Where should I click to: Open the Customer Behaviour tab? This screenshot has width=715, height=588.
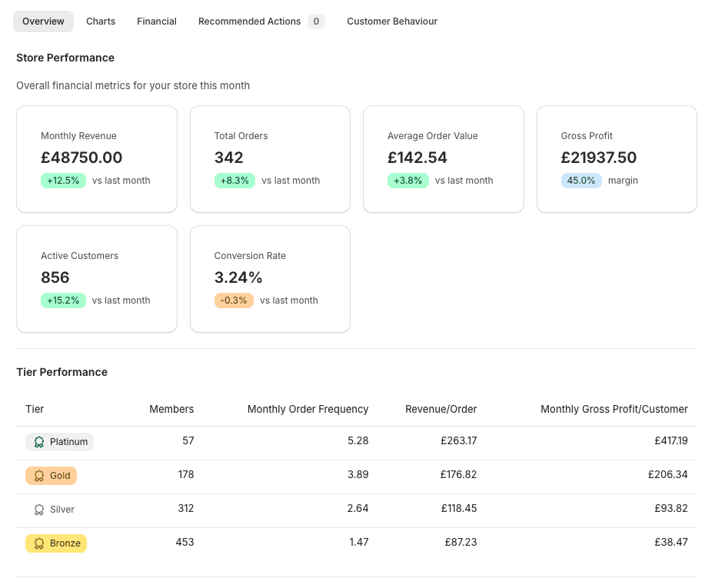click(392, 22)
